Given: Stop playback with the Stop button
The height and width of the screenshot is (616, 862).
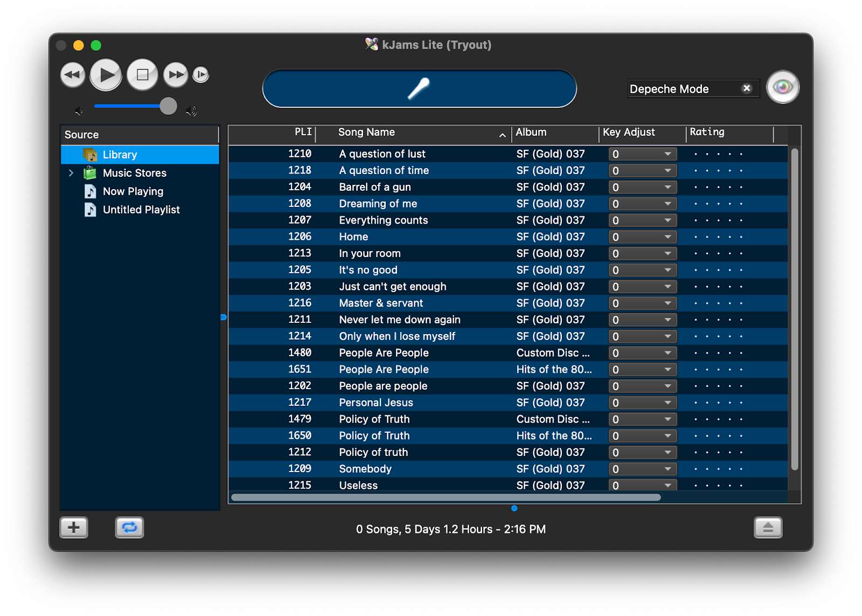Looking at the screenshot, I should [143, 75].
